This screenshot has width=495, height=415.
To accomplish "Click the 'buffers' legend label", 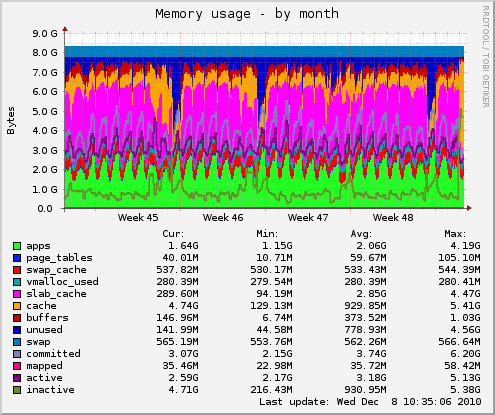I will pyautogui.click(x=47, y=318).
